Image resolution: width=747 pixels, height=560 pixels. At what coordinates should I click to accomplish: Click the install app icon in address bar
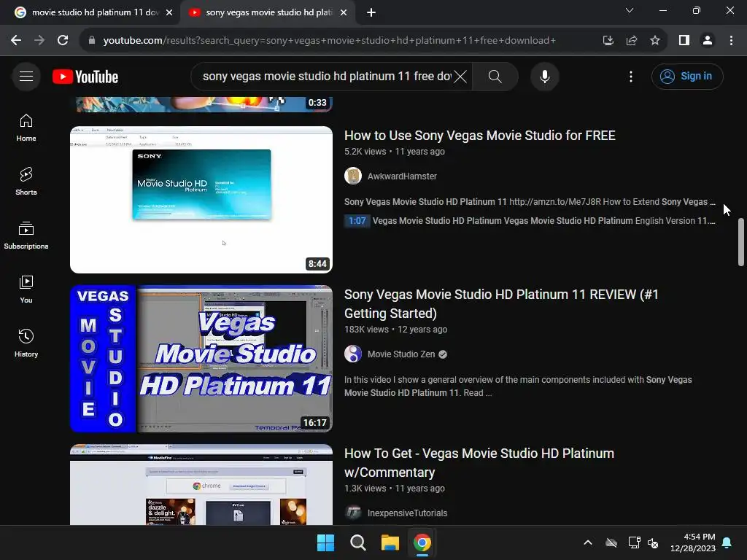tap(608, 41)
